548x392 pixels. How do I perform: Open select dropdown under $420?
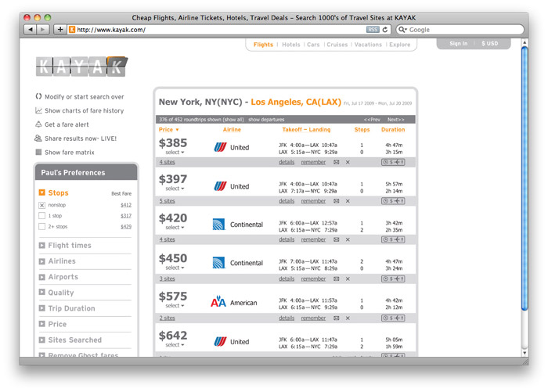[175, 227]
